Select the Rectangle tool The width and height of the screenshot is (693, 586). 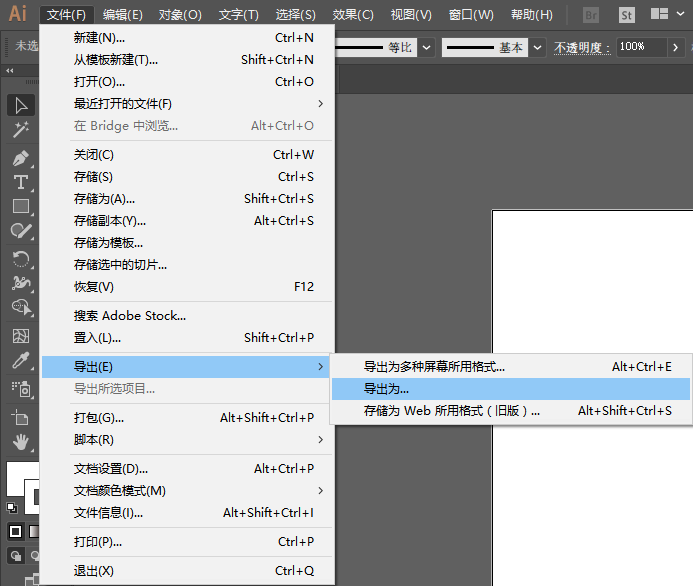(x=21, y=206)
